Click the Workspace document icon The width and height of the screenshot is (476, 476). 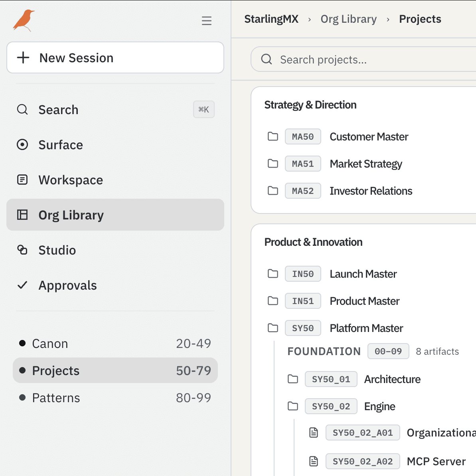(22, 180)
